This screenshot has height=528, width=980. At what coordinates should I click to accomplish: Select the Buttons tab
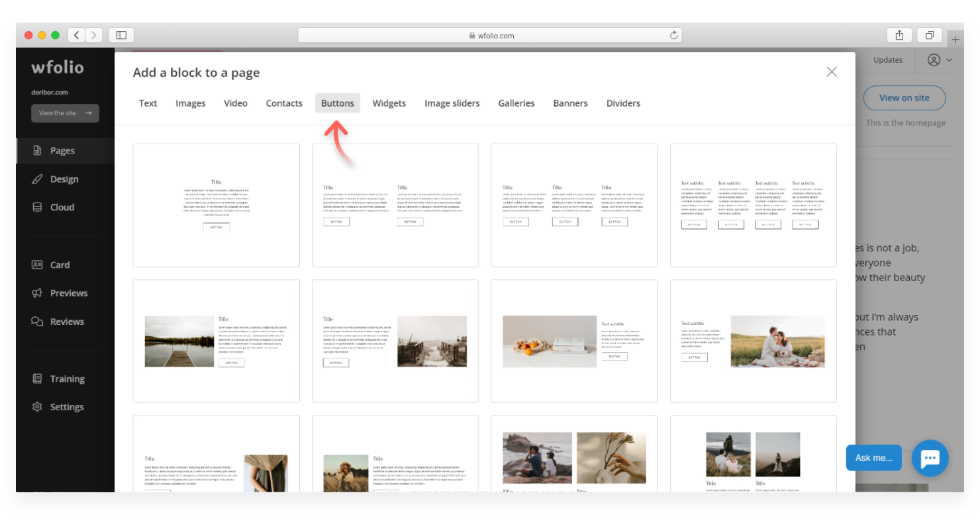(x=338, y=103)
